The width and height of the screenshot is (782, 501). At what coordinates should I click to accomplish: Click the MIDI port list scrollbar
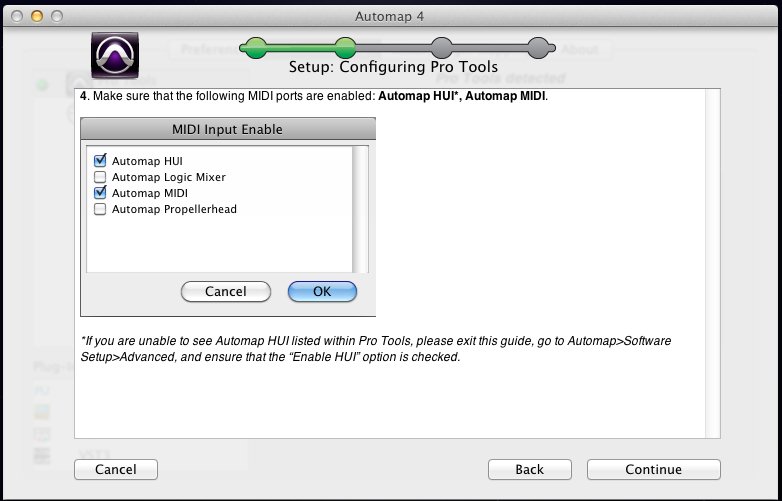click(361, 208)
